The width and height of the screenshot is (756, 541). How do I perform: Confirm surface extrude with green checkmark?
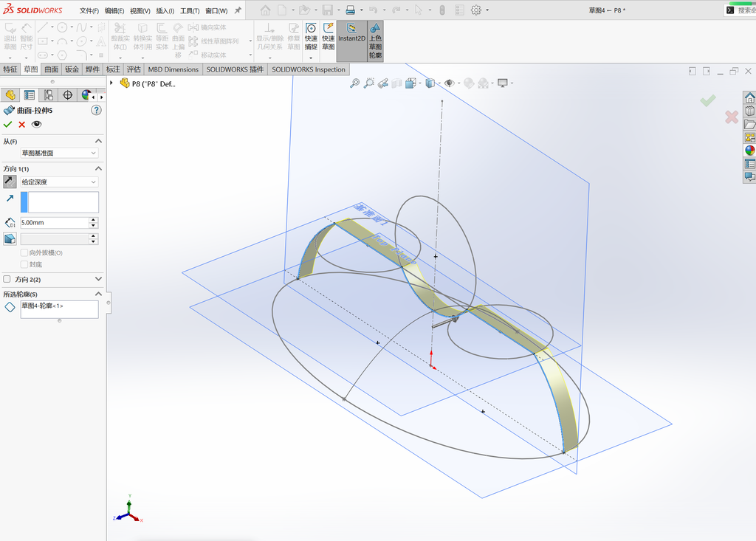7,125
